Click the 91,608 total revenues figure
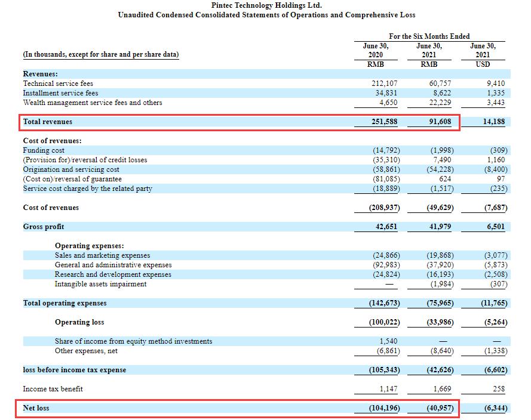Image resolution: width=531 pixels, height=420 pixels. pyautogui.click(x=440, y=122)
